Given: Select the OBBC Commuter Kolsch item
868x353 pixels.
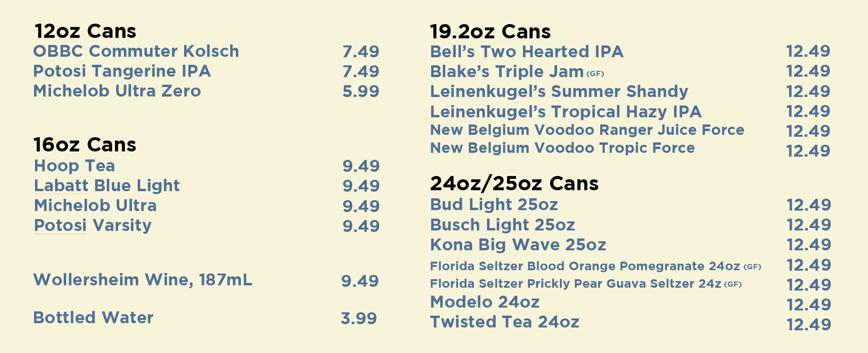Looking at the screenshot, I should 136,51.
